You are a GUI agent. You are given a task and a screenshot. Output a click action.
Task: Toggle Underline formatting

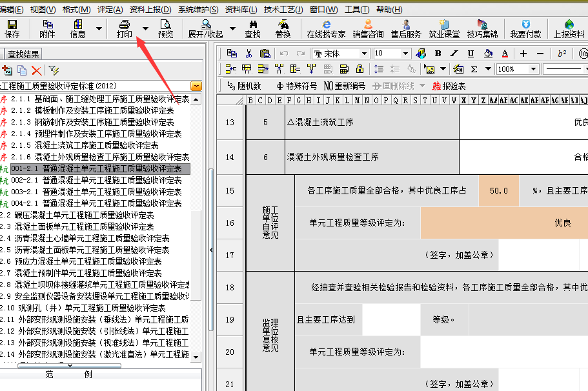[x=470, y=54]
